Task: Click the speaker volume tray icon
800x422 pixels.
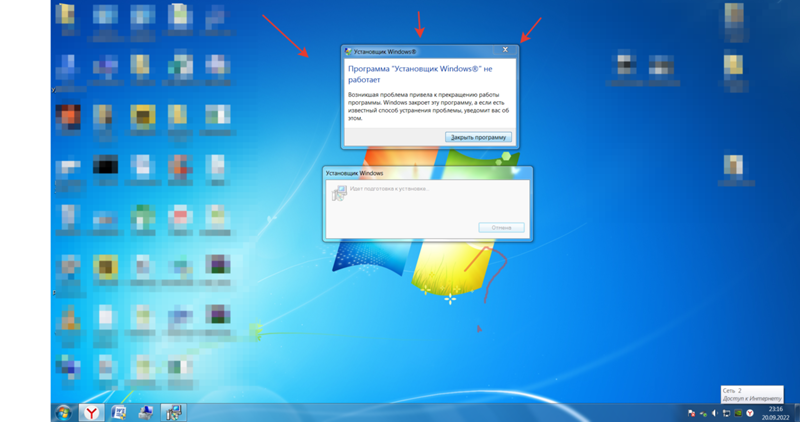Action: (715, 413)
